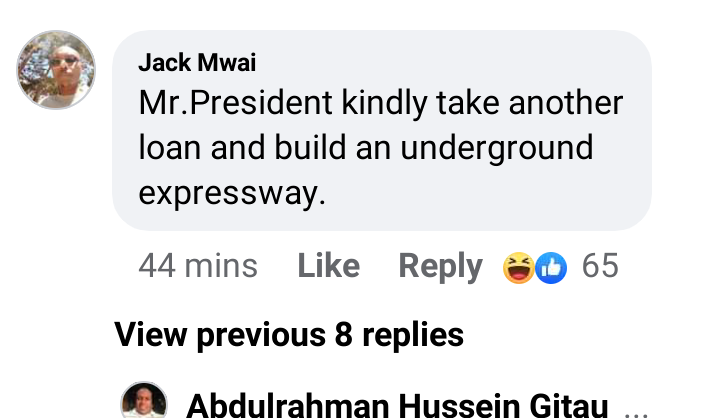Open Abdulrahman Hussein Gitau's avatar photo

[x=144, y=401]
